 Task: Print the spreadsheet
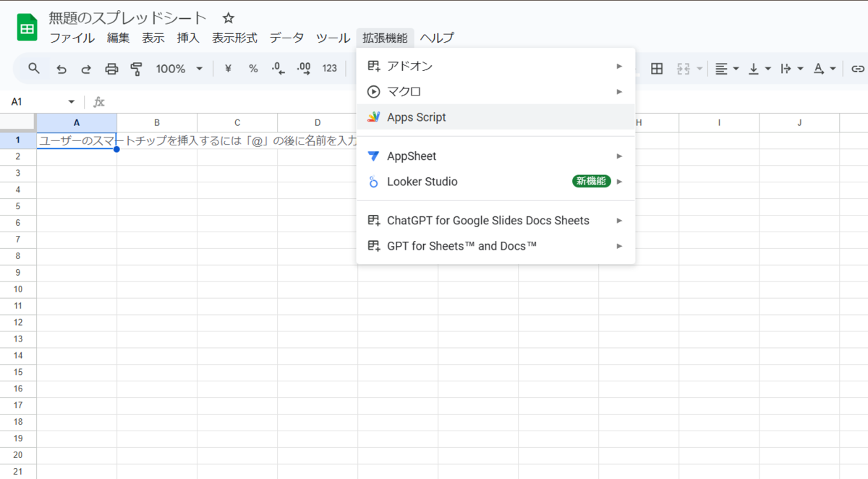point(111,69)
